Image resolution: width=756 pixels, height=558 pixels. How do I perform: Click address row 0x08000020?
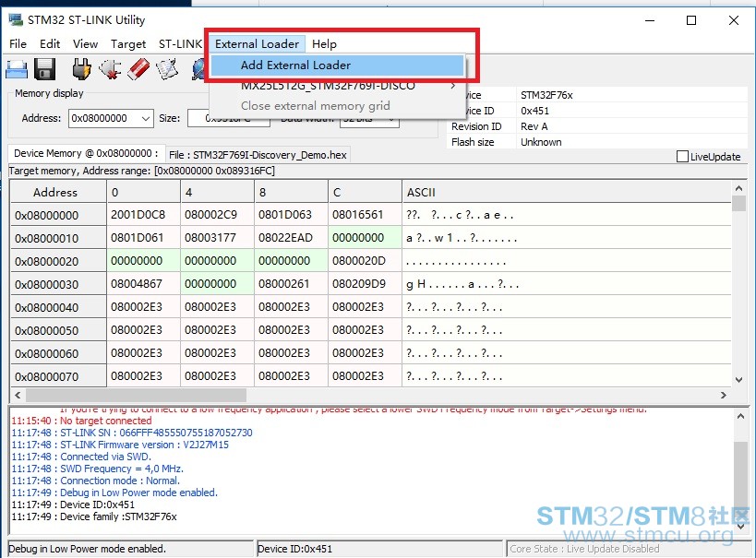(58, 261)
